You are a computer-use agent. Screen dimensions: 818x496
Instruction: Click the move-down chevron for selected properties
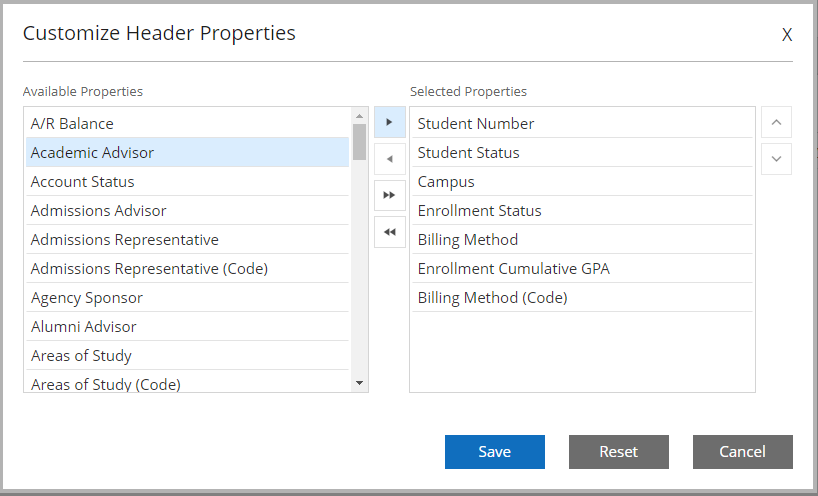(776, 159)
